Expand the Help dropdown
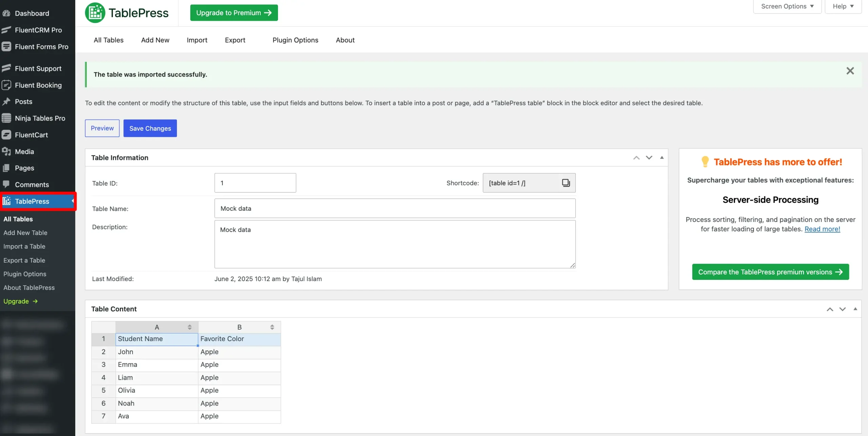 (x=843, y=6)
